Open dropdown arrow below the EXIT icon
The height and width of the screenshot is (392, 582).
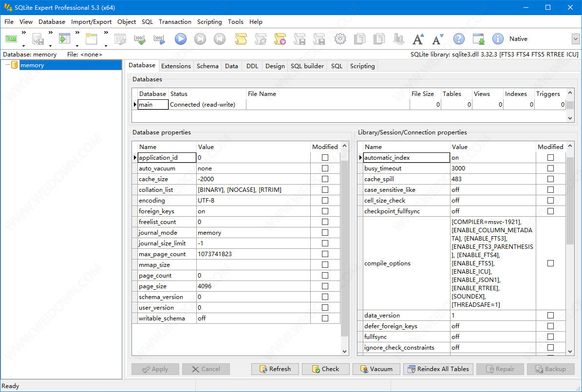(23, 46)
